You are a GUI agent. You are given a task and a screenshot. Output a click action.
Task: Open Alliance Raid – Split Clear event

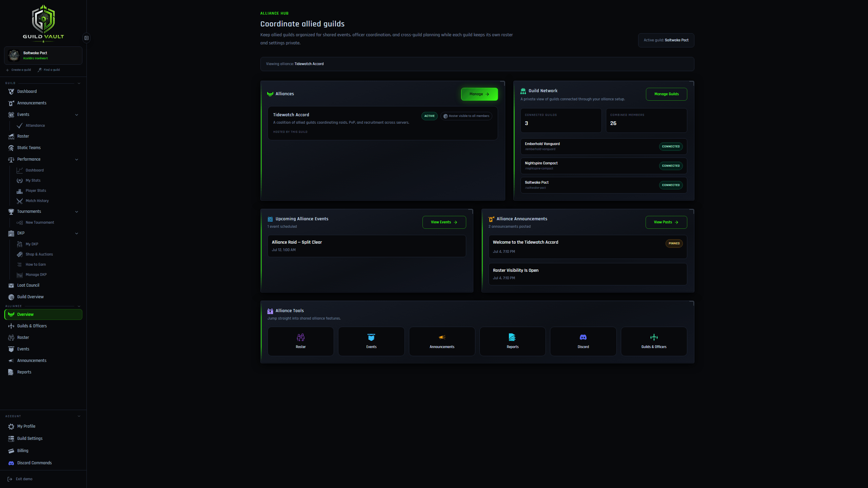pyautogui.click(x=367, y=246)
